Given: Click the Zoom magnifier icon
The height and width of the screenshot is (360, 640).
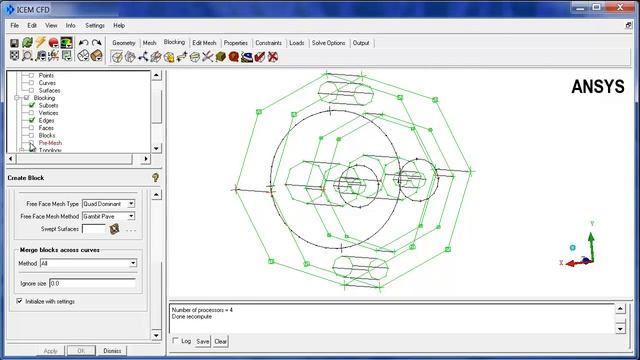Looking at the screenshot, I should (x=27, y=56).
